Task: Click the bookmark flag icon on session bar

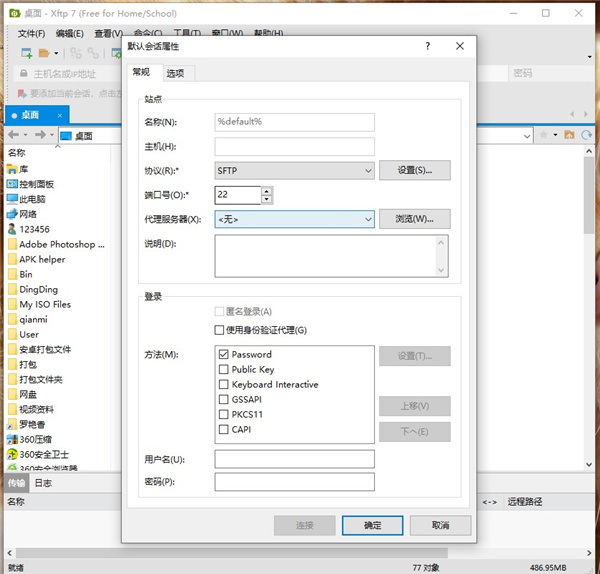Action: pos(22,93)
